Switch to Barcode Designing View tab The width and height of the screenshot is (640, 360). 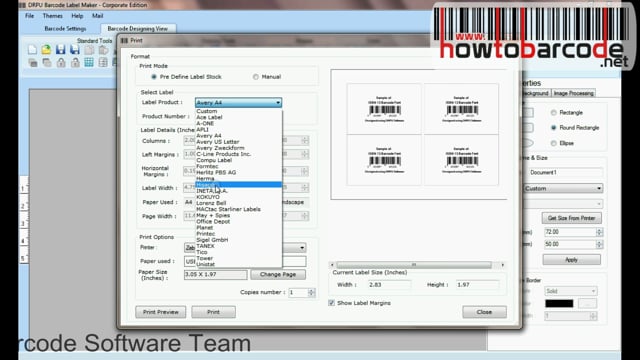tap(138, 29)
